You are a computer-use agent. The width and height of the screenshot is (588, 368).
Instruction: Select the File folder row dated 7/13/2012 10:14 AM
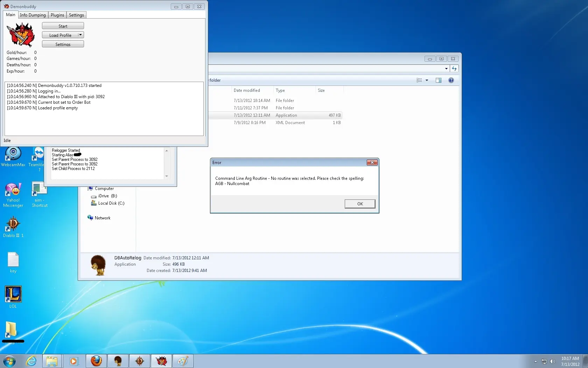point(275,101)
